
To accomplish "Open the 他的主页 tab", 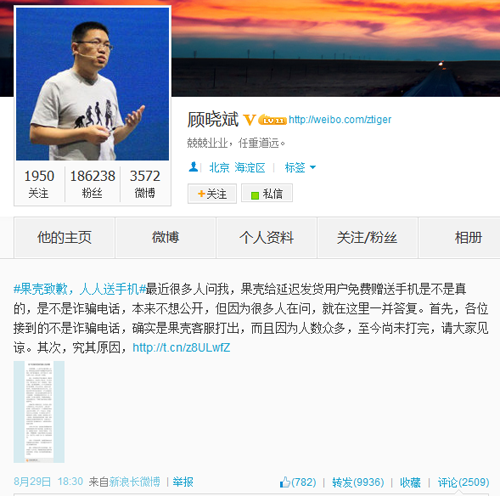I will pyautogui.click(x=64, y=237).
